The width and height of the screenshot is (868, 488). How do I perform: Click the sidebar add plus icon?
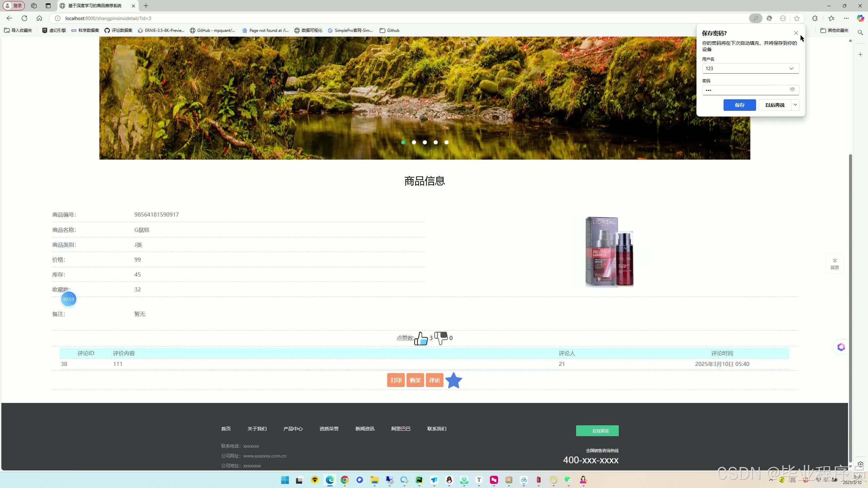(x=860, y=55)
